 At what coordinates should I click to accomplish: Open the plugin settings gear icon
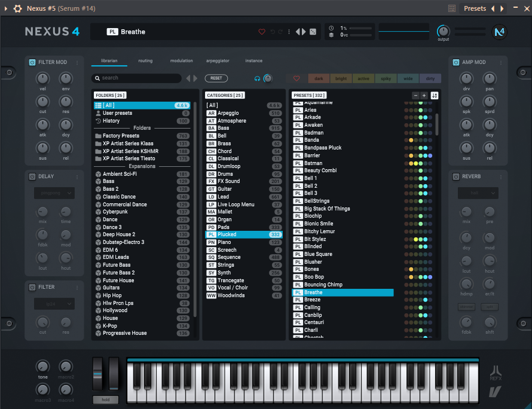pos(18,8)
